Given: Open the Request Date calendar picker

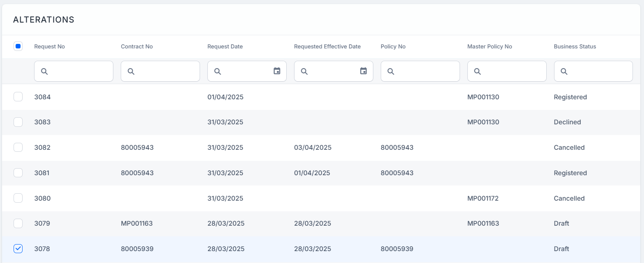Looking at the screenshot, I should point(277,71).
